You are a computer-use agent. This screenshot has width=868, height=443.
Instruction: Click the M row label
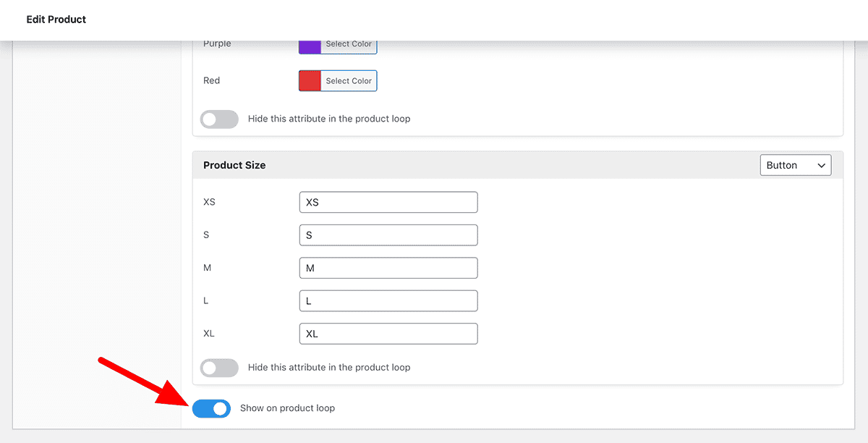pyautogui.click(x=208, y=268)
